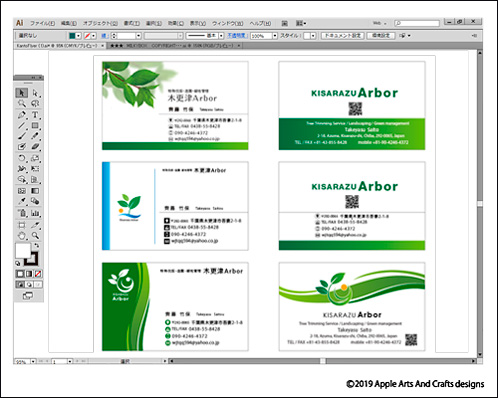Open the stroke profile (基本) dropdown
Screen dimensions: 498x398
tap(221, 36)
